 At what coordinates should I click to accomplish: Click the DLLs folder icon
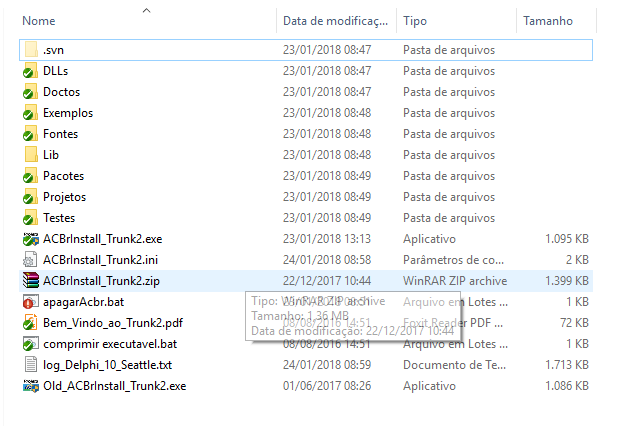tap(31, 71)
